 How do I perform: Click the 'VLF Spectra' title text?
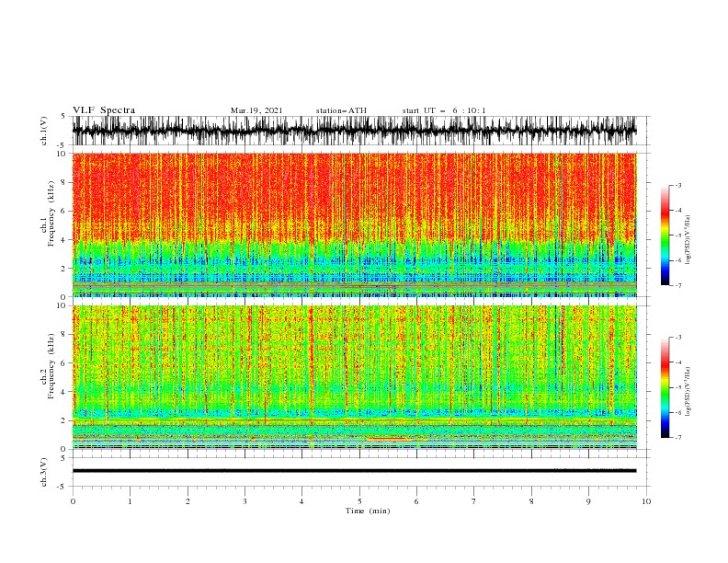[104, 110]
